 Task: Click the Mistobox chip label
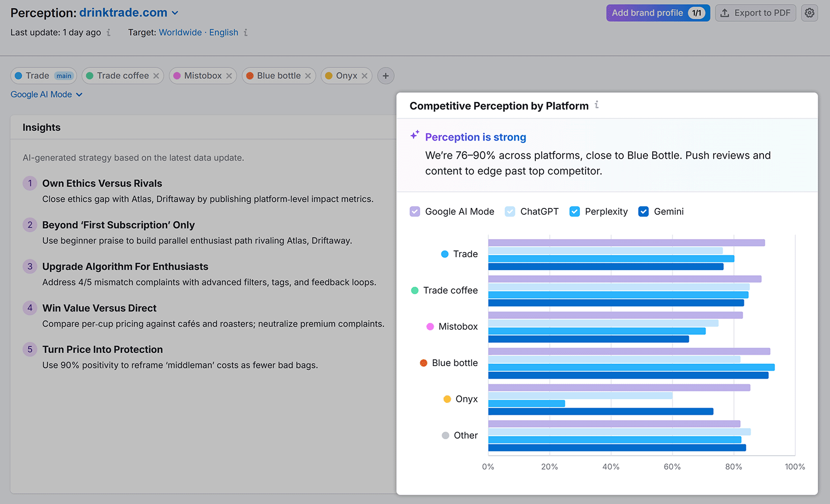coord(203,76)
